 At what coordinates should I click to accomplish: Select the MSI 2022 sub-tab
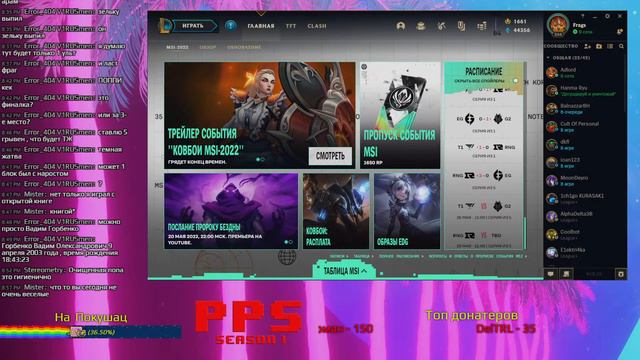click(x=177, y=47)
